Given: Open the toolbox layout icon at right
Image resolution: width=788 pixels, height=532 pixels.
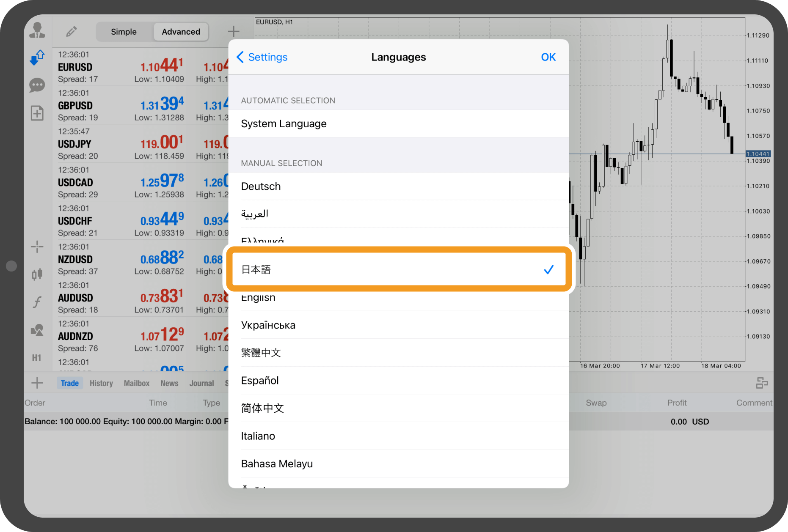Looking at the screenshot, I should pyautogui.click(x=761, y=383).
